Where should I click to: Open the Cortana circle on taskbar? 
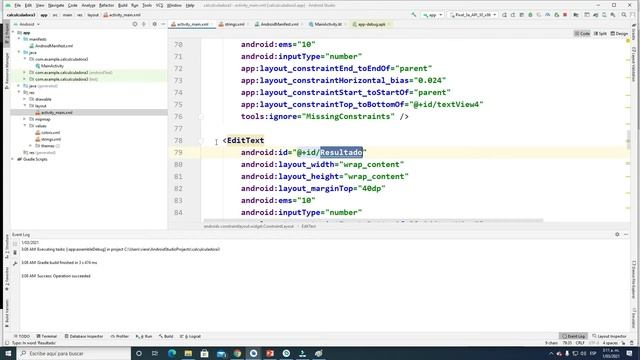pyautogui.click(x=139, y=353)
